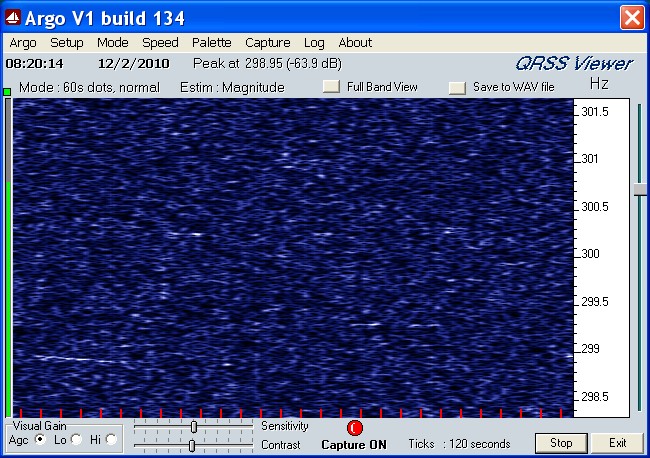This screenshot has height=458, width=650.
Task: Click the Contrast slider handle
Action: point(192,446)
